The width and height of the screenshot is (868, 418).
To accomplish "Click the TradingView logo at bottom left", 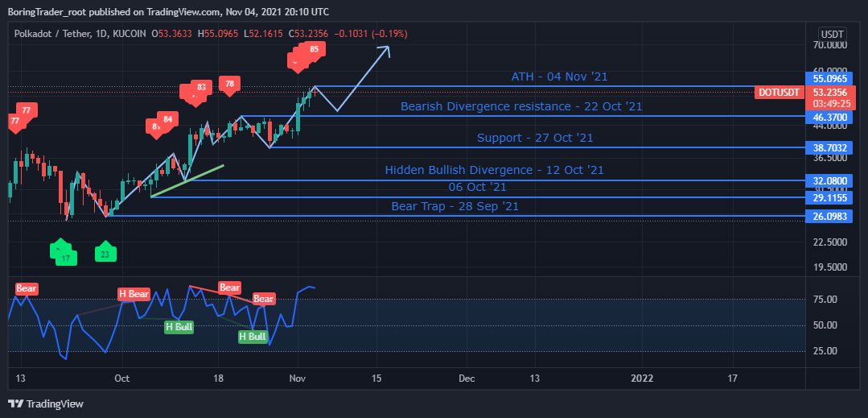I will (45, 404).
